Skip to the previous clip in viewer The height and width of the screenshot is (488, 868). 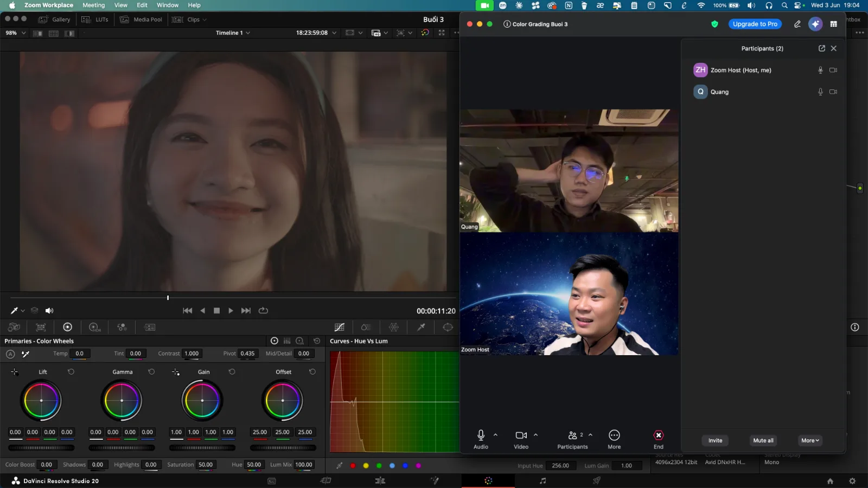(x=188, y=311)
